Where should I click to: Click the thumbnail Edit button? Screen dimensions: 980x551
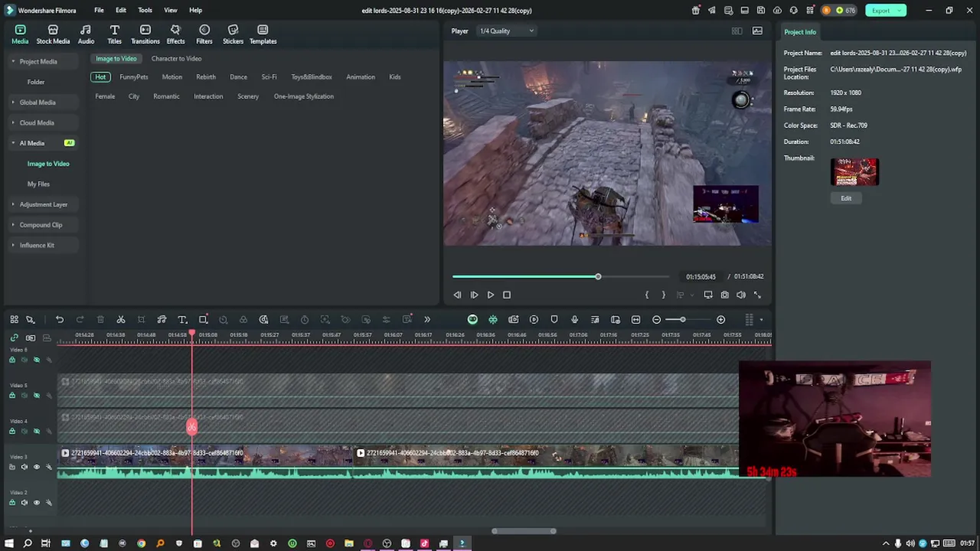point(846,198)
